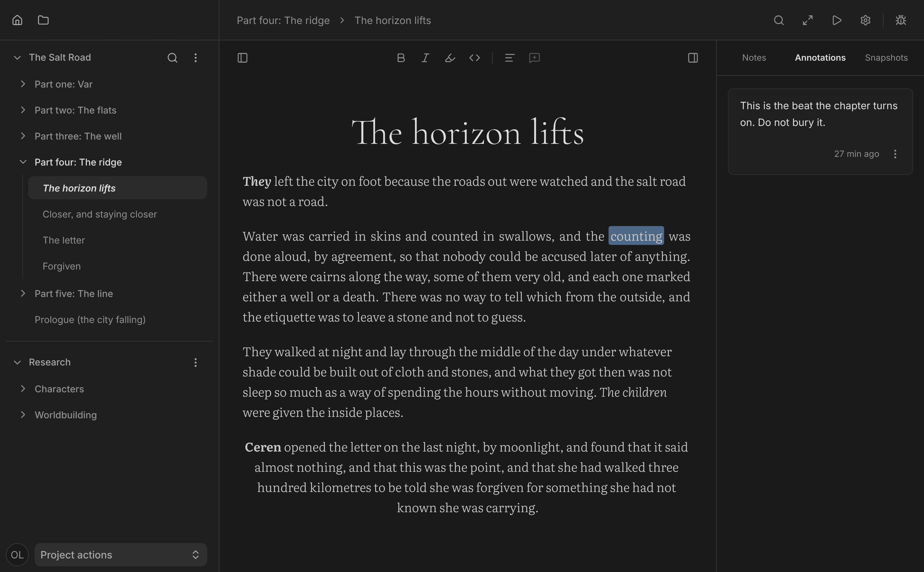The image size is (924, 572).
Task: Enter fullscreen with the expand arrows icon
Action: point(808,20)
